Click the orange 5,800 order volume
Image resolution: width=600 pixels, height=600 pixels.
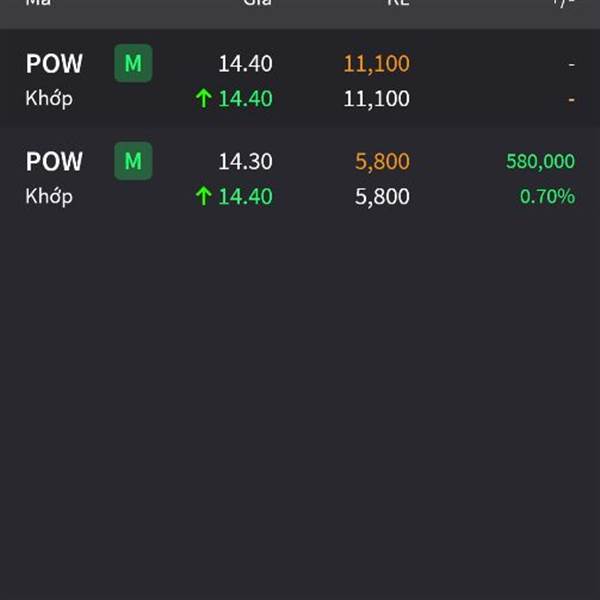point(382,162)
